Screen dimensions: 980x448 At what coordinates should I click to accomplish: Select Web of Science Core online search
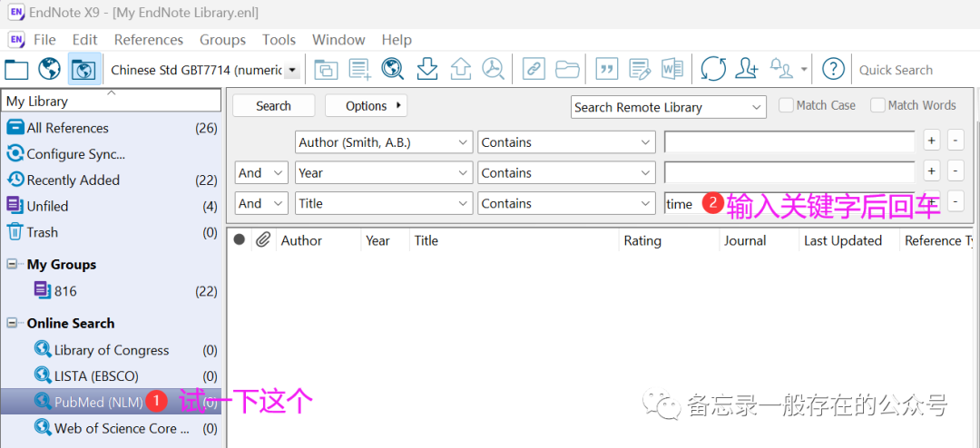112,429
